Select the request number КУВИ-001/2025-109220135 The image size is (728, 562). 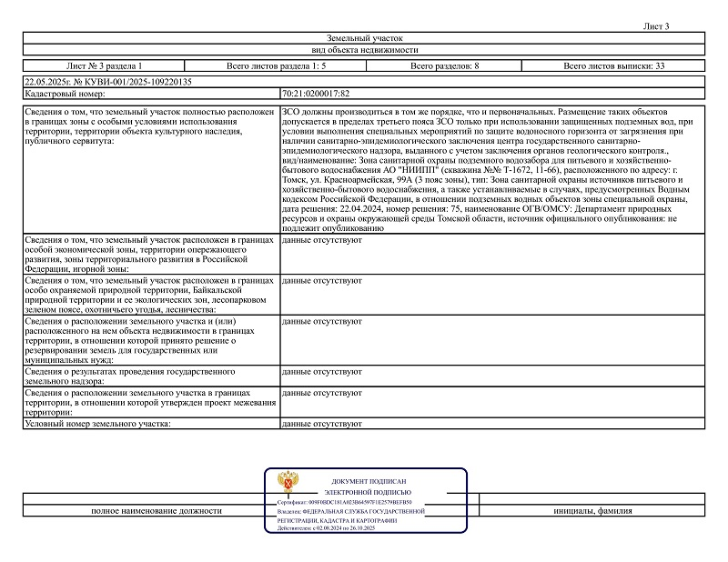108,82
